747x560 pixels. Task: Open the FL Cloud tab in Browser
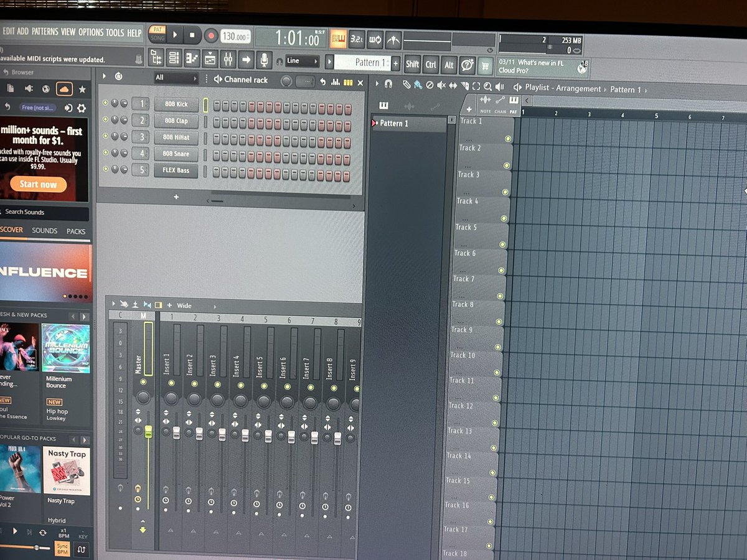pyautogui.click(x=64, y=90)
